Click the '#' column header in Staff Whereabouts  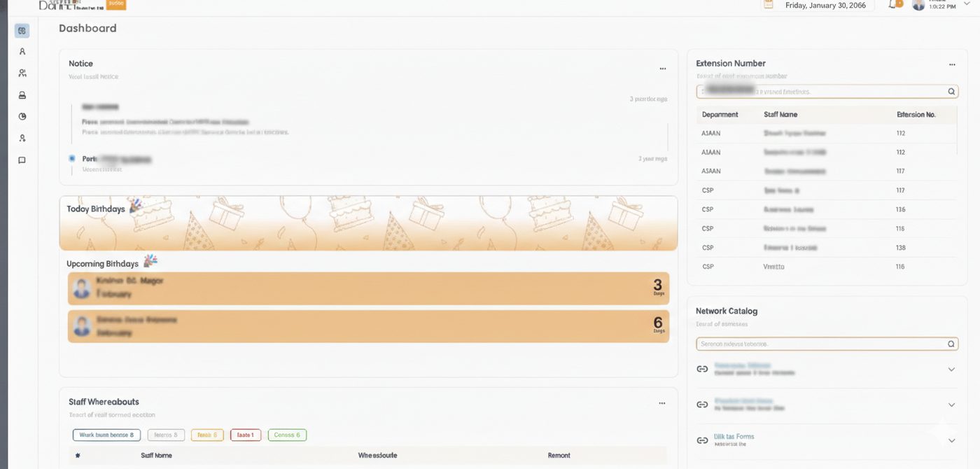tap(78, 456)
